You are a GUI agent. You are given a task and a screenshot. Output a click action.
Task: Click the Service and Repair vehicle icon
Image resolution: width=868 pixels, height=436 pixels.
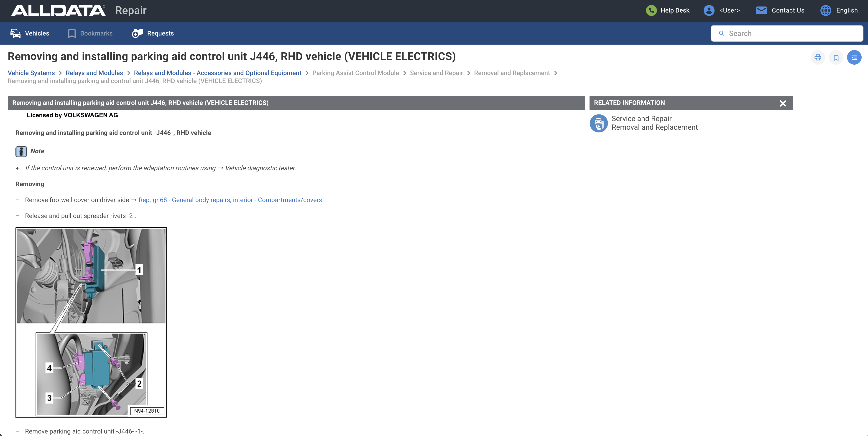point(598,123)
